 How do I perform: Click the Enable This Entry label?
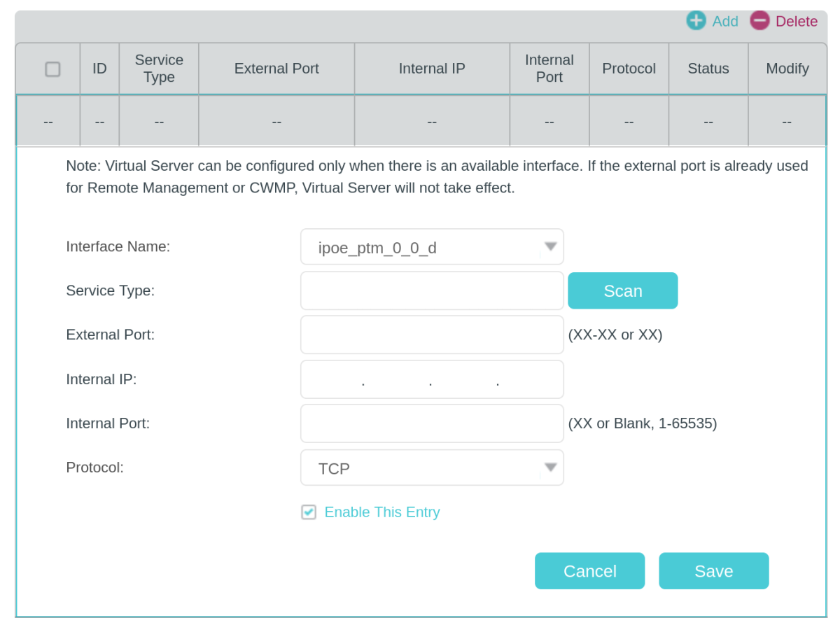tap(381, 512)
